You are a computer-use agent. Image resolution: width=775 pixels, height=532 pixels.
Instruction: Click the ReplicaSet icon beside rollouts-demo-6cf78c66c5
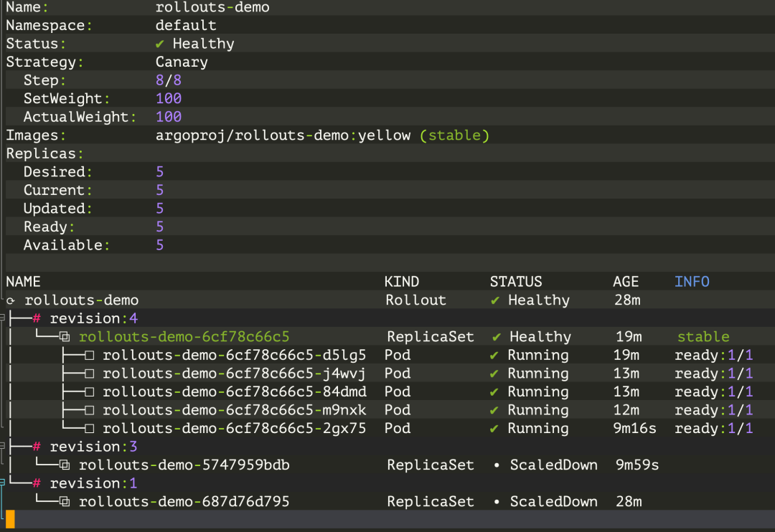tap(65, 337)
